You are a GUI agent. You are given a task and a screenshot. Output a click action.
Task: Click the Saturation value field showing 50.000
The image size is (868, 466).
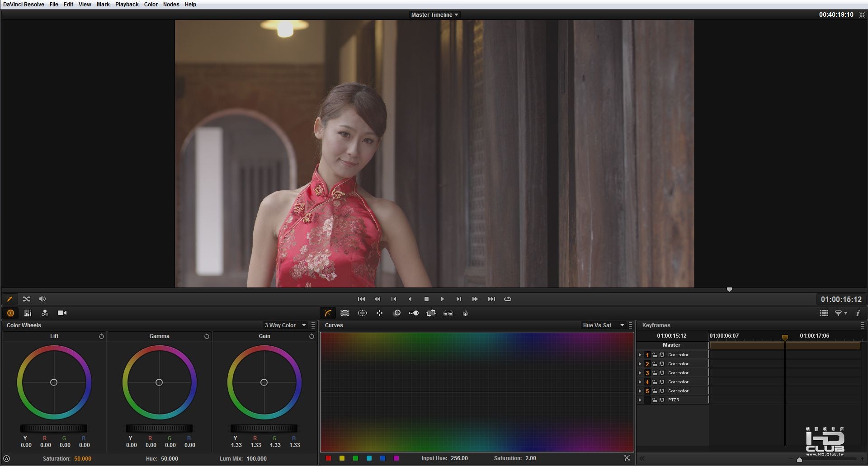tap(83, 458)
